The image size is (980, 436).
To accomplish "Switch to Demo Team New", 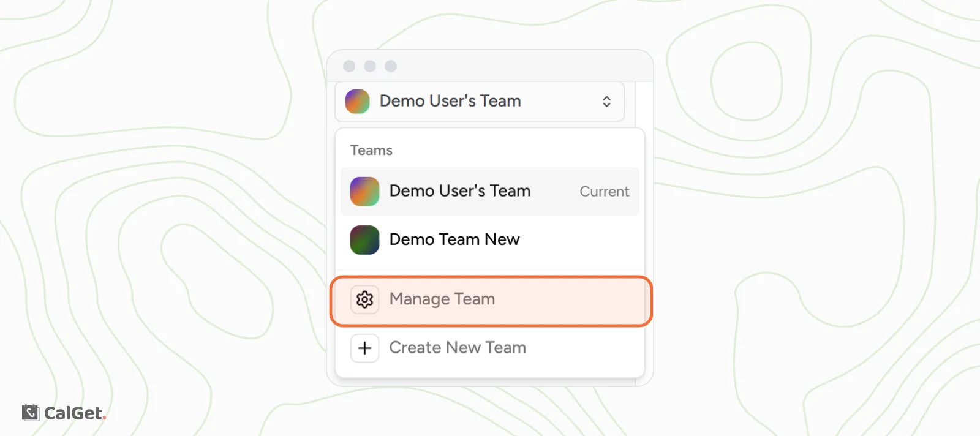I will coord(490,239).
